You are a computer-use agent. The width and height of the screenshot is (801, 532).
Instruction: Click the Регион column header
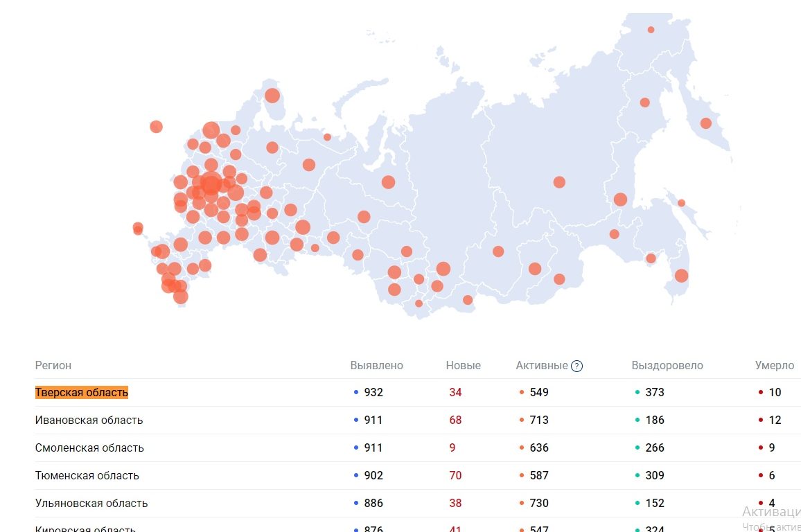pyautogui.click(x=52, y=365)
